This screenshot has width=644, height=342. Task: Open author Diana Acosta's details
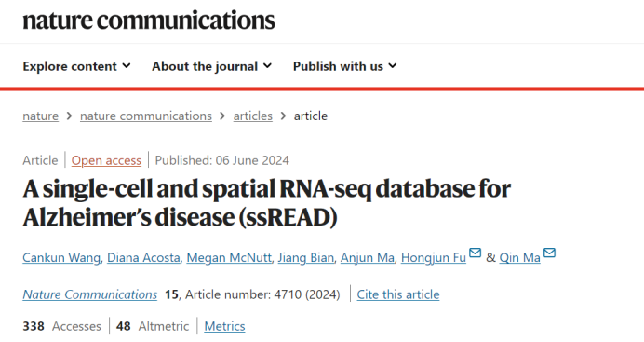tap(143, 258)
